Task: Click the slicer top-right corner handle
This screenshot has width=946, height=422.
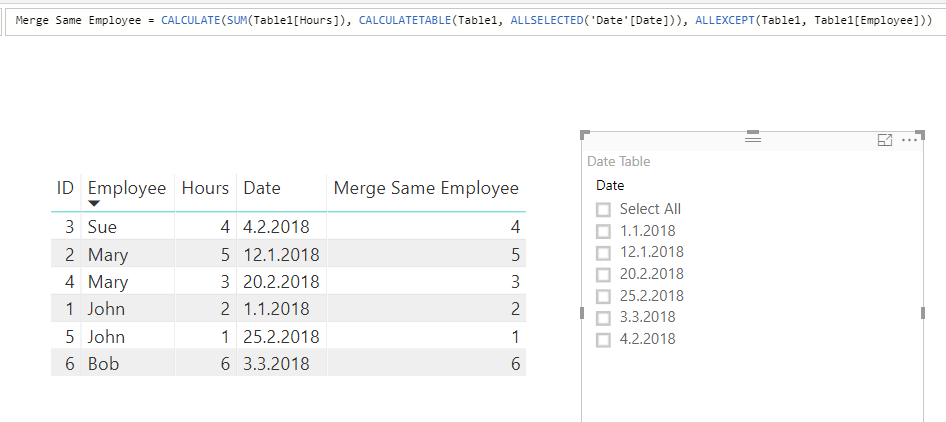Action: pyautogui.click(x=921, y=134)
